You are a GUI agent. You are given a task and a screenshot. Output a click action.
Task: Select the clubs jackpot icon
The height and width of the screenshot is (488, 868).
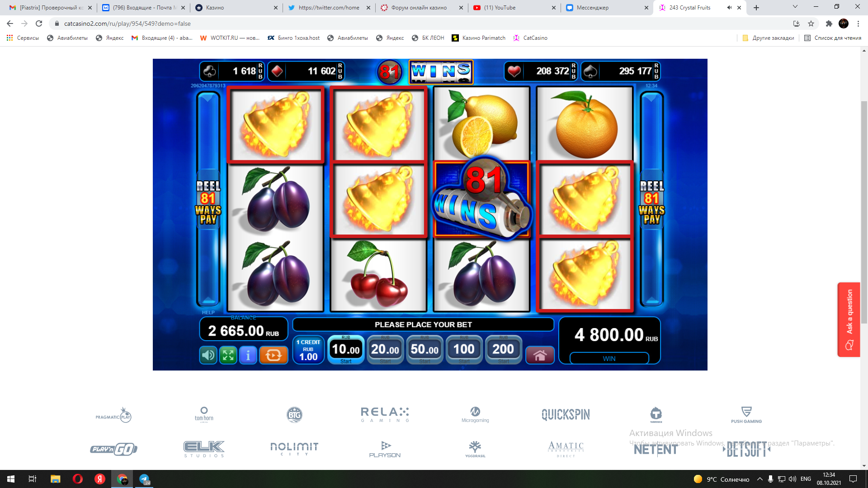click(x=210, y=71)
